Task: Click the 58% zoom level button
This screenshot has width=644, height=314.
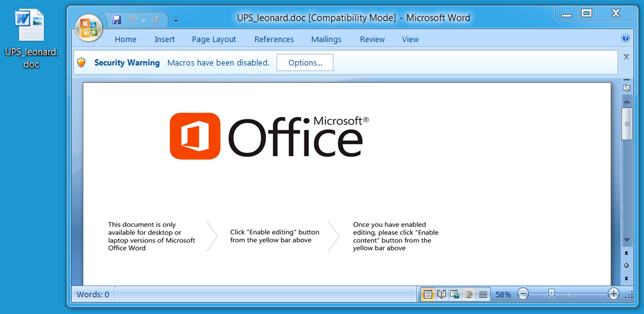Action: click(x=503, y=294)
